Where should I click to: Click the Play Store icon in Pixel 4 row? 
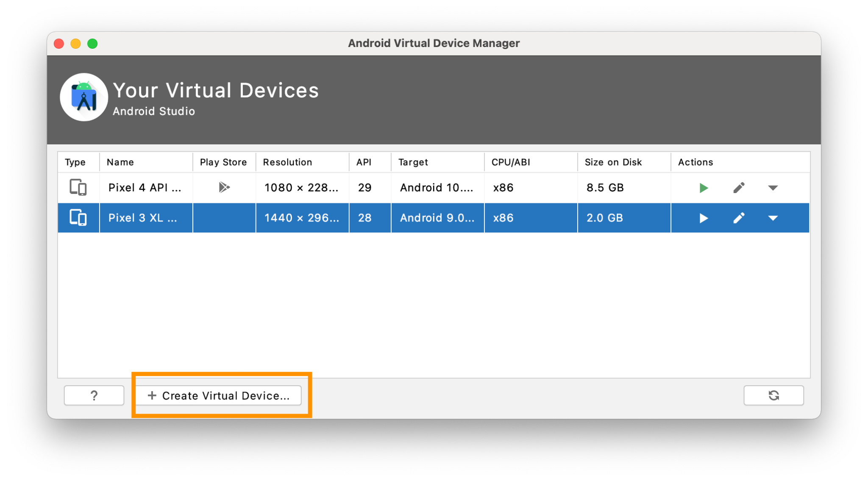[x=224, y=187]
